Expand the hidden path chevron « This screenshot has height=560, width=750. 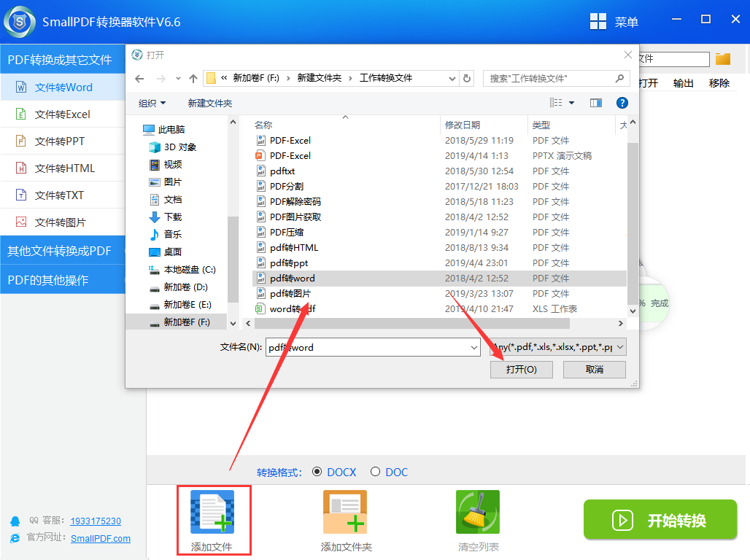click(x=224, y=78)
